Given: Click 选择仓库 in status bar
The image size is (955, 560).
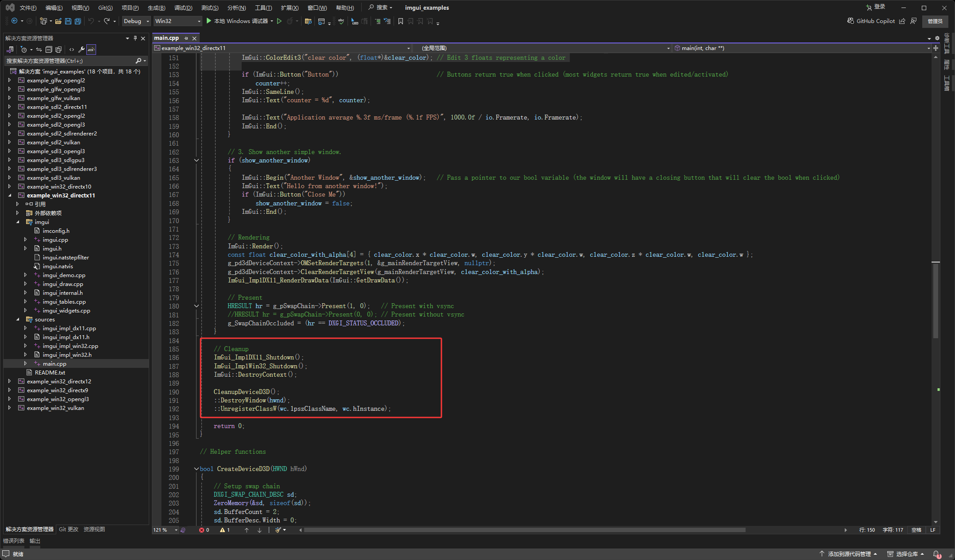Looking at the screenshot, I should [x=906, y=554].
